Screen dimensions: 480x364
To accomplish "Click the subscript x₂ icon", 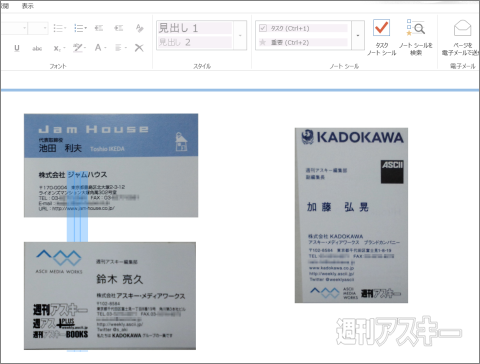I will 57,48.
